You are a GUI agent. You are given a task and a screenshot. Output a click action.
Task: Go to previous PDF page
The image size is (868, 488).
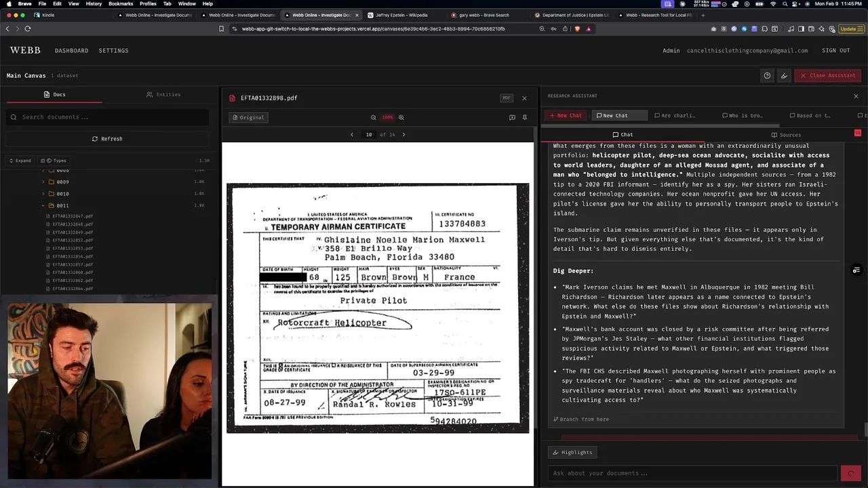[x=351, y=134]
